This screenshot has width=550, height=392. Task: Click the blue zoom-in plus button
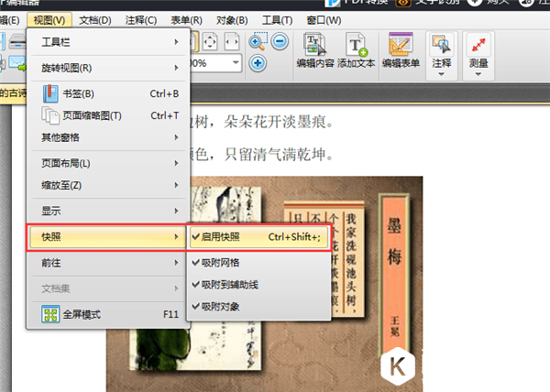click(258, 63)
